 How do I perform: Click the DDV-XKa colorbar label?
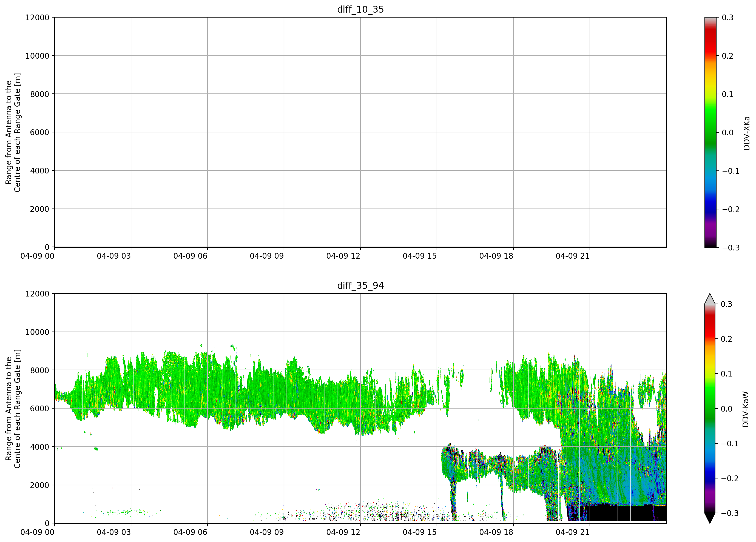pos(746,133)
